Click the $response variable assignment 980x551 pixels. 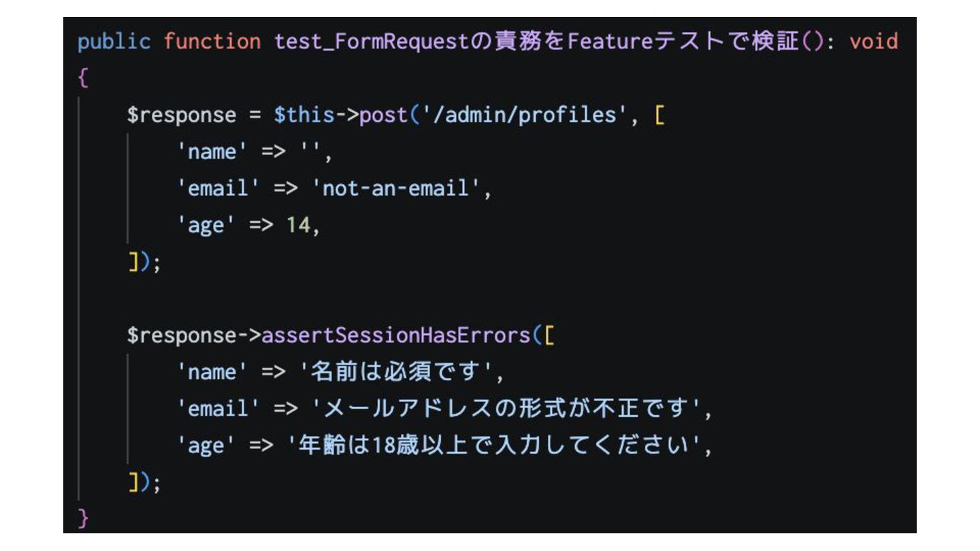coord(182,115)
